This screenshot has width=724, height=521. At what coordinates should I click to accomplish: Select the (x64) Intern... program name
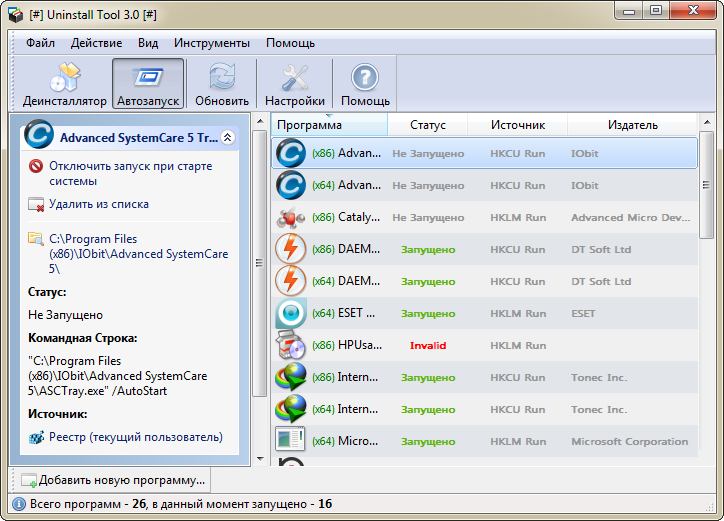point(345,409)
